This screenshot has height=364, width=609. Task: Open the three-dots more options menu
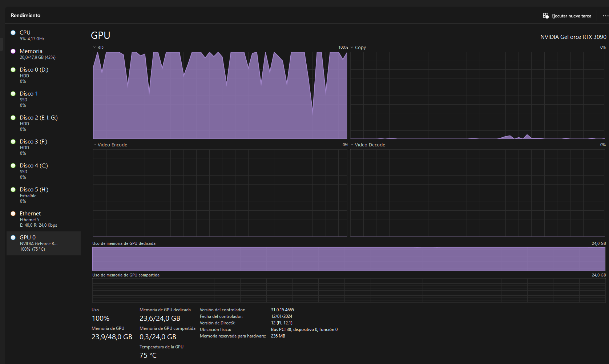(605, 16)
